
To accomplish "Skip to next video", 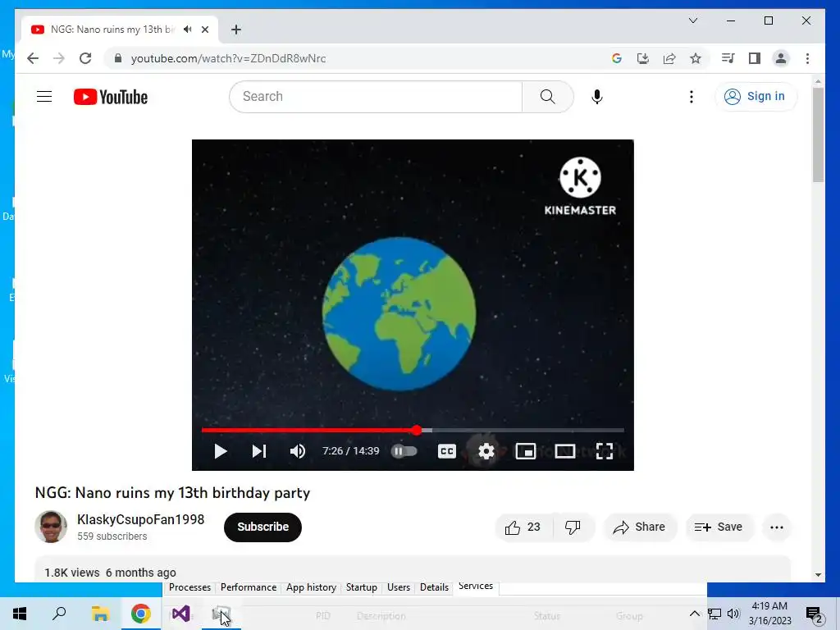I will pyautogui.click(x=258, y=451).
